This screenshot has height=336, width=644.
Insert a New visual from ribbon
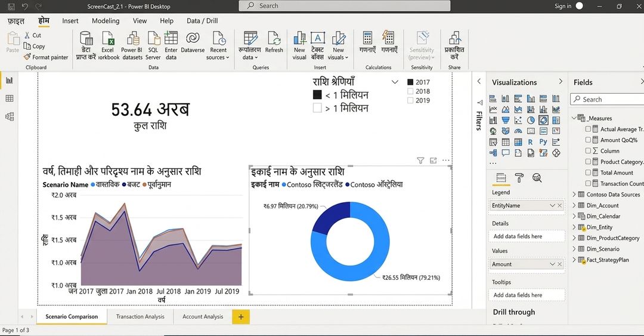(x=299, y=45)
